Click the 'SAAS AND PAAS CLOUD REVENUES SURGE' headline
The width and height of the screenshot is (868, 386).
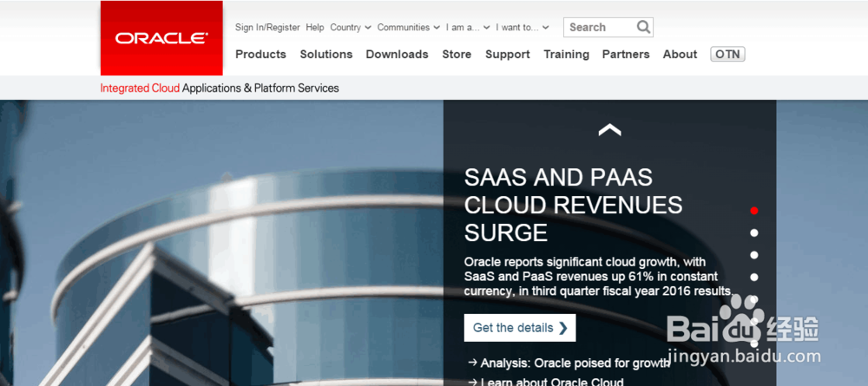coord(573,206)
